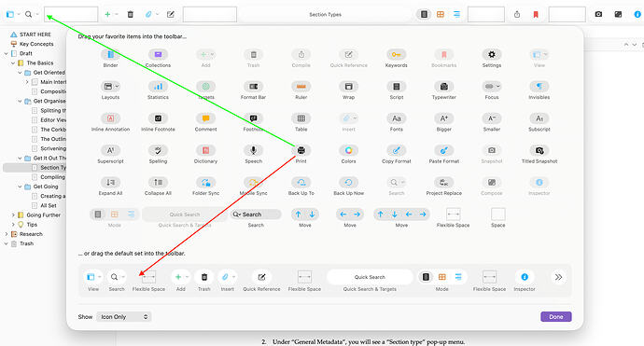Switch to corkboard mode in the toolbar
The image size is (644, 346).
click(441, 14)
